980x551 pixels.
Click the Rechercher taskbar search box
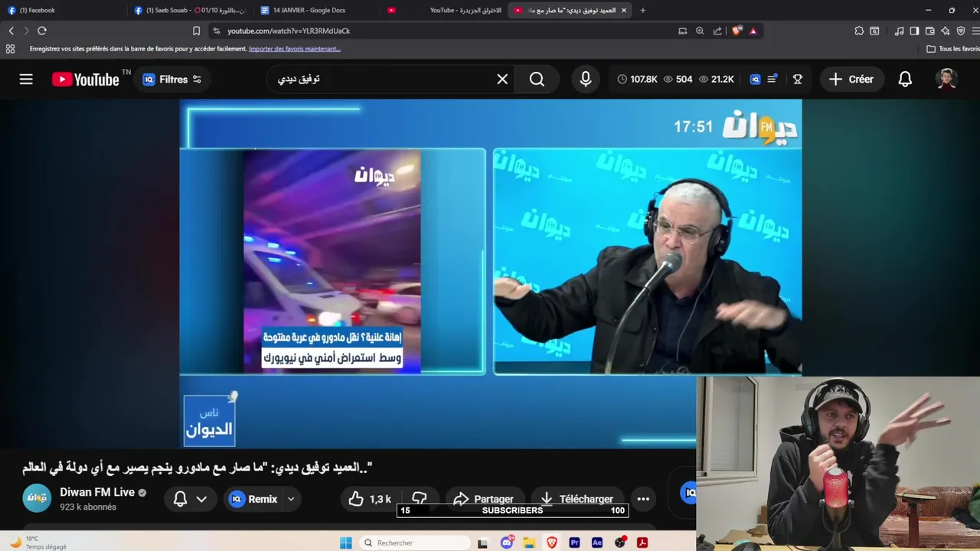click(414, 543)
